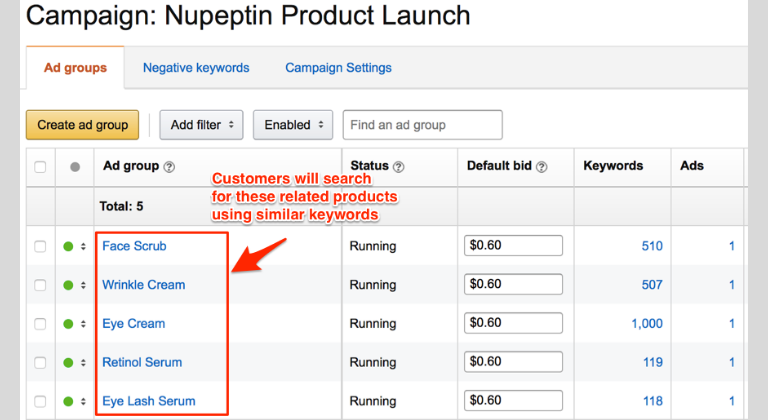Viewport: 768px width, 420px height.
Task: Click green status dot for Eye Cream
Action: tap(68, 324)
